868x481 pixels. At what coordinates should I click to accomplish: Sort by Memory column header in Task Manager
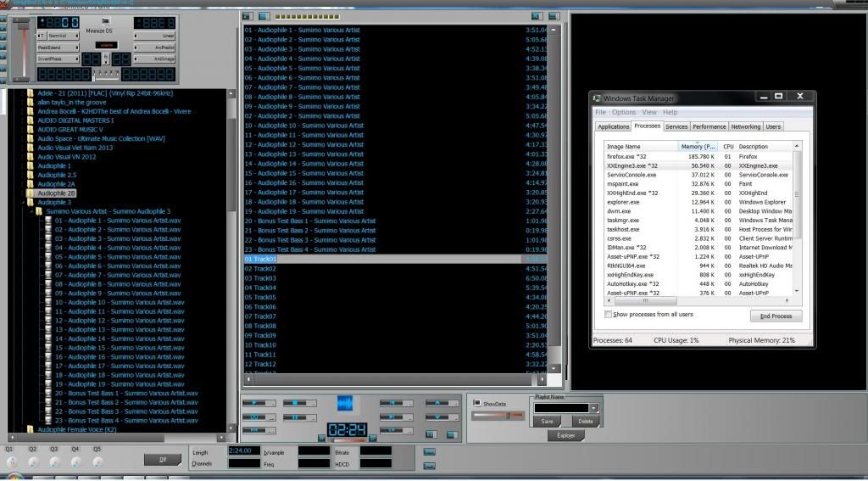point(698,146)
